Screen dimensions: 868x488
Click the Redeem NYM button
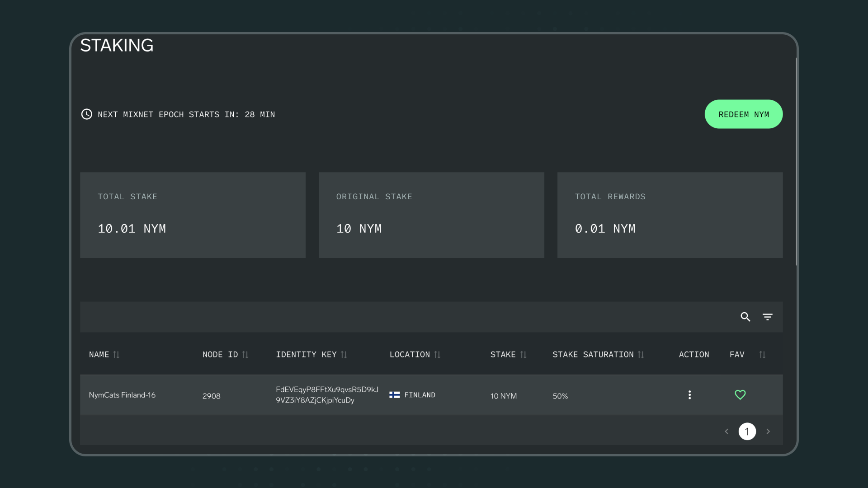click(x=743, y=114)
